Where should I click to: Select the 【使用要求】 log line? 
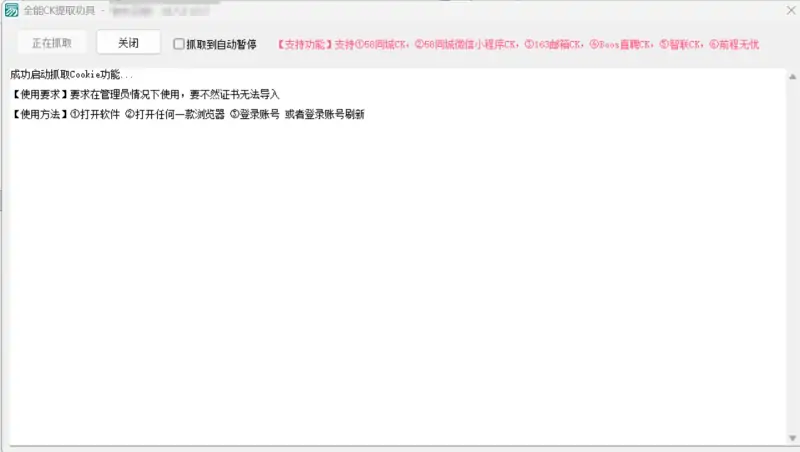[145, 95]
